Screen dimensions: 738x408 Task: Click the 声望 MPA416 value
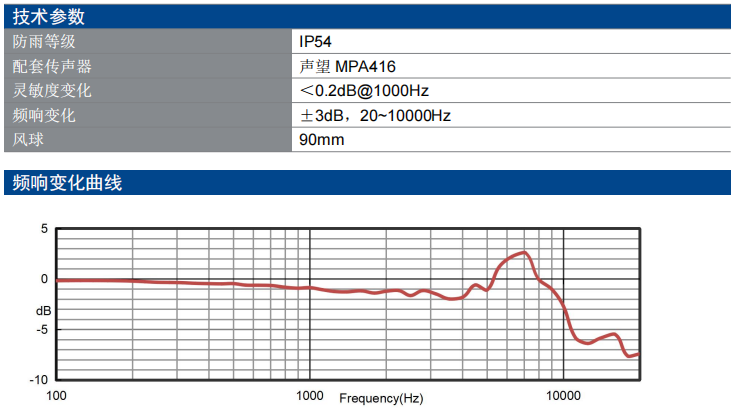click(347, 67)
